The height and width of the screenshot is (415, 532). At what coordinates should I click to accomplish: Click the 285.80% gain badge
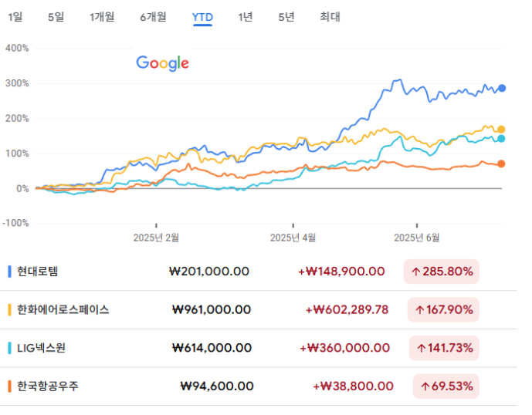click(442, 272)
